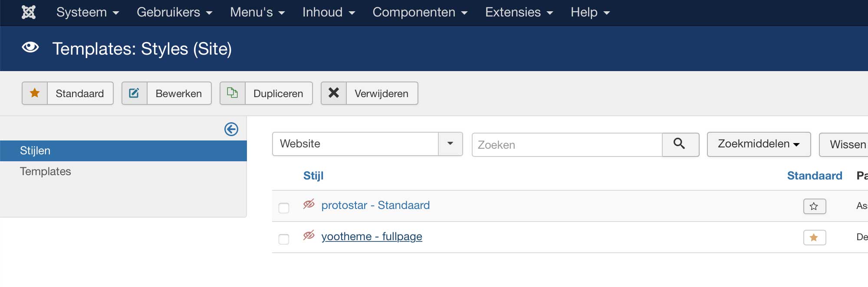Set protostar as default via star icon

814,206
